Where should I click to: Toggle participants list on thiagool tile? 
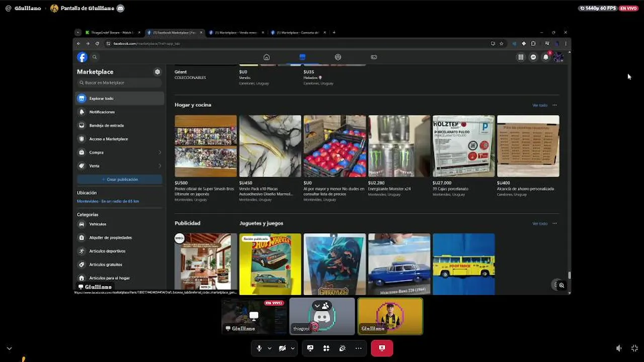(321, 306)
